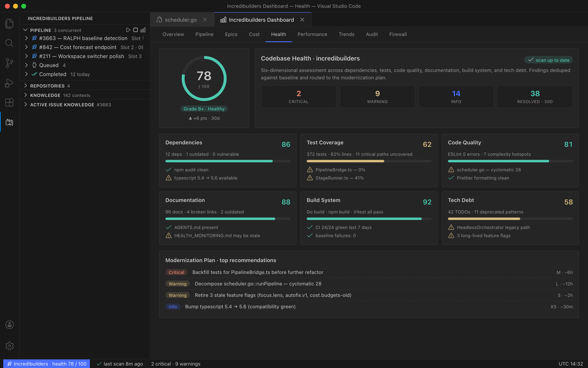The height and width of the screenshot is (368, 588).
Task: Click warning icon beside HEALTH_MONITORING.md may be stale
Action: pos(168,236)
